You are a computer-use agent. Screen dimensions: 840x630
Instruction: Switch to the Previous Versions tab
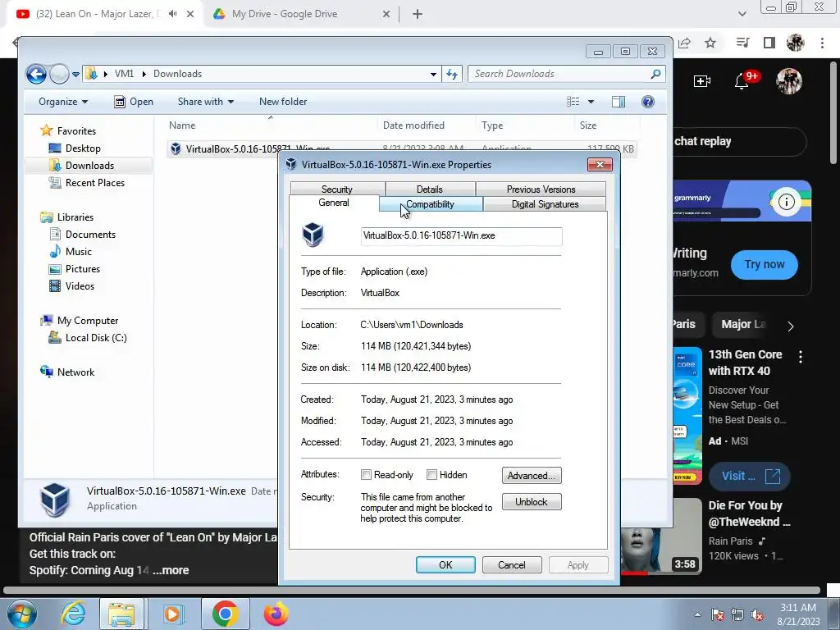point(541,189)
